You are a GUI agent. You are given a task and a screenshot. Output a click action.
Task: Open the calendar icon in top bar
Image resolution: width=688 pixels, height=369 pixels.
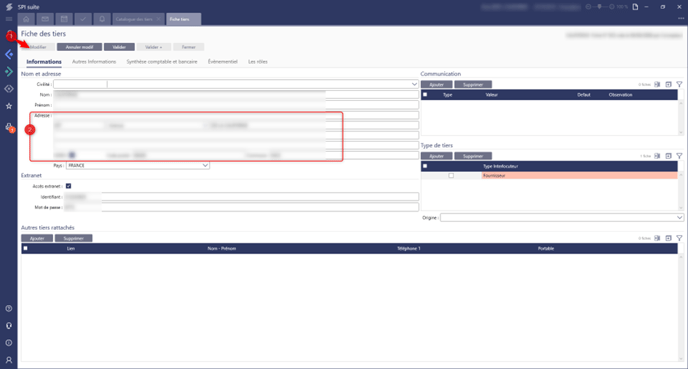click(64, 19)
